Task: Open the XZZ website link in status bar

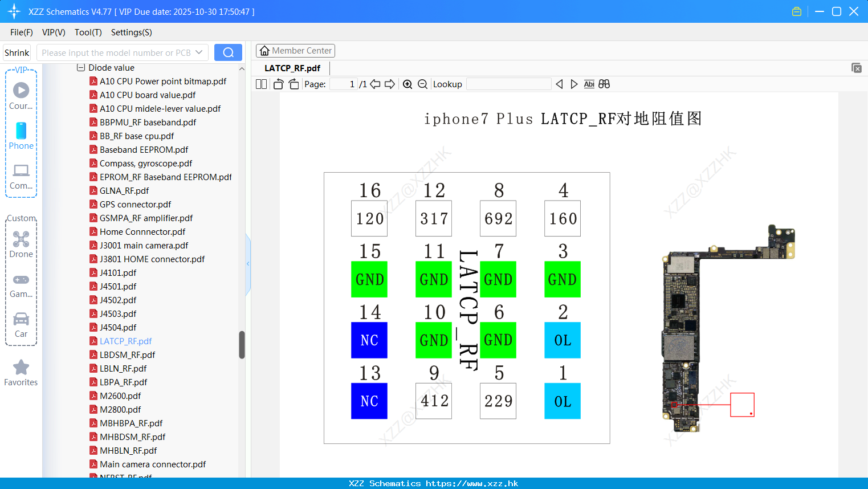Action: pyautogui.click(x=472, y=483)
